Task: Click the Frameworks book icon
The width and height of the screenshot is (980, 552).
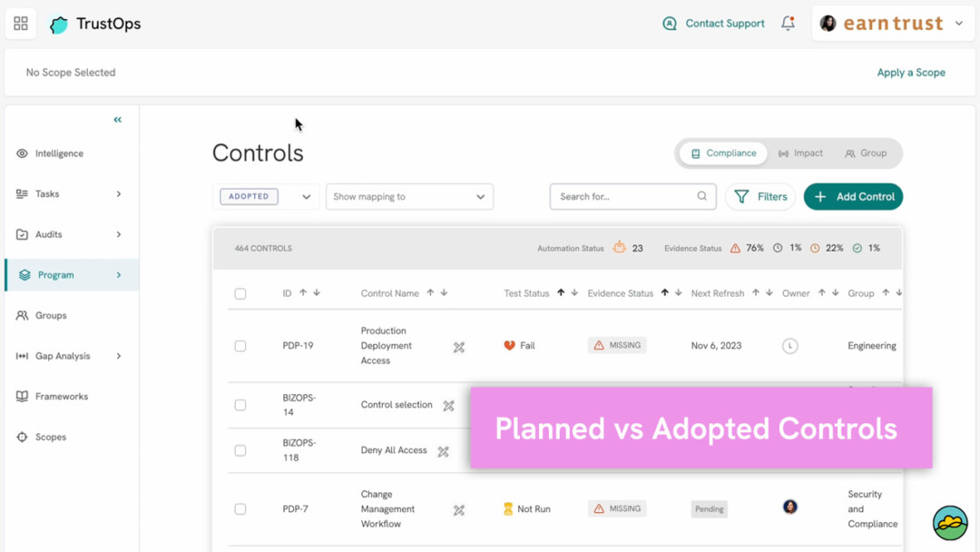Action: (23, 396)
